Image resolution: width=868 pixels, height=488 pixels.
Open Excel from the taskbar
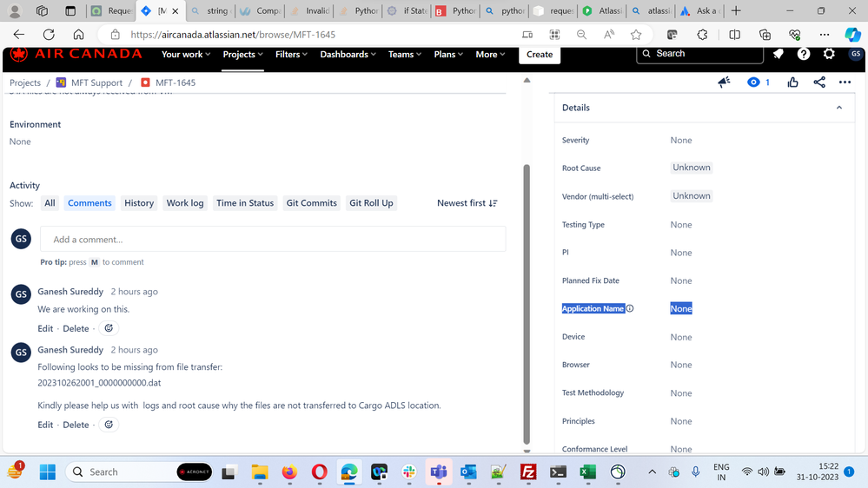pos(588,472)
